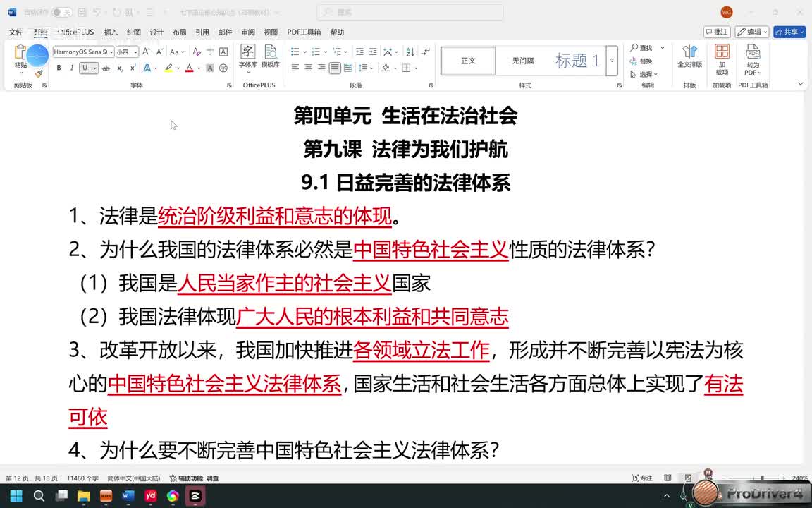Increase paragraph indent

click(x=373, y=52)
